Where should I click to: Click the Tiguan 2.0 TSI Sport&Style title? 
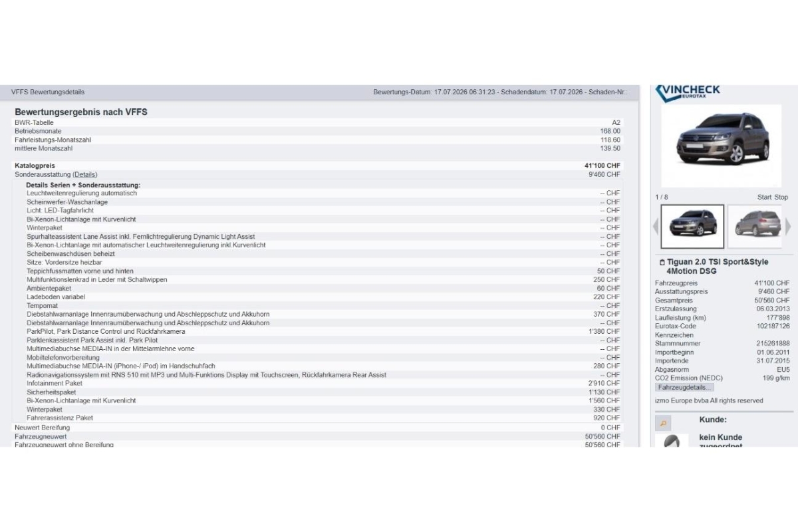pos(718,267)
